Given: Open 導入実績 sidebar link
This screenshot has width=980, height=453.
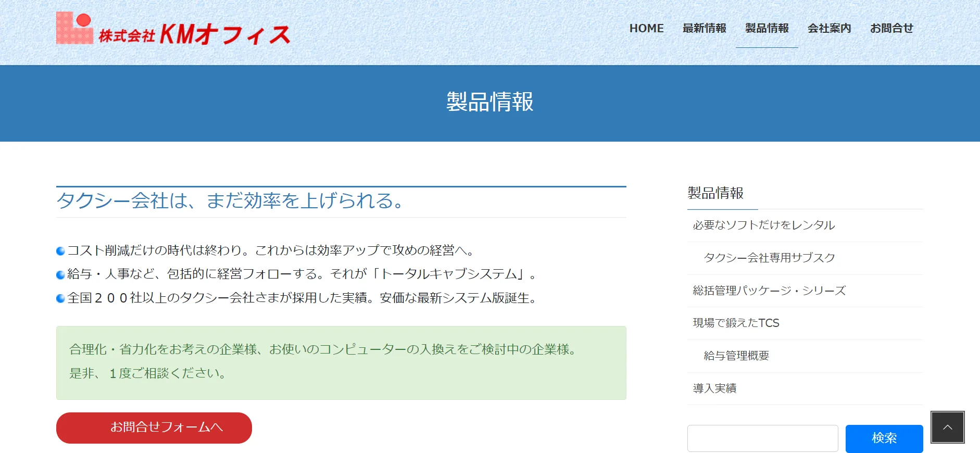Looking at the screenshot, I should tap(714, 388).
